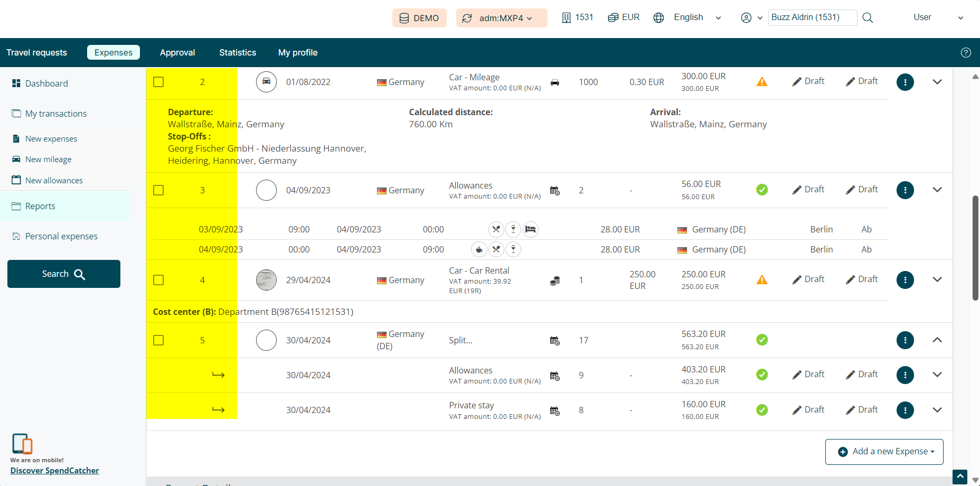The width and height of the screenshot is (980, 486).
Task: Click the help question mark icon
Action: pos(966,52)
